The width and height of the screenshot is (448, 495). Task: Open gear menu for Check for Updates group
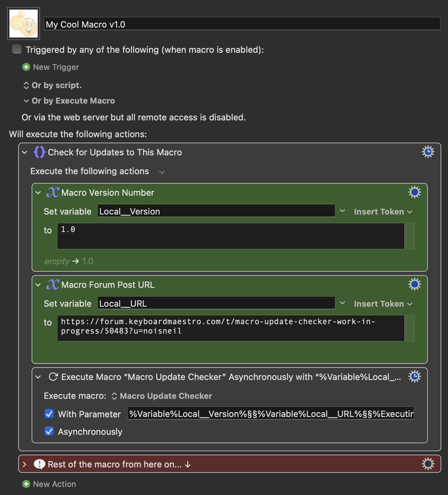pyautogui.click(x=428, y=152)
